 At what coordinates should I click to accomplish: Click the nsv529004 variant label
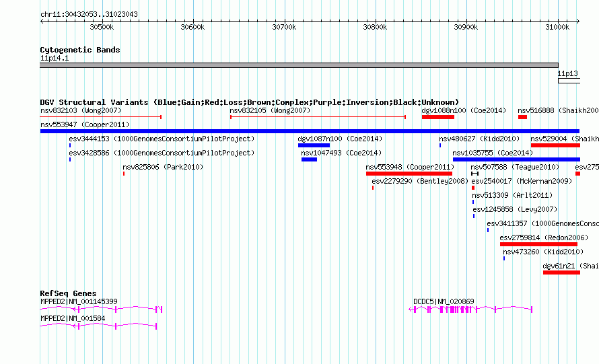point(565,139)
